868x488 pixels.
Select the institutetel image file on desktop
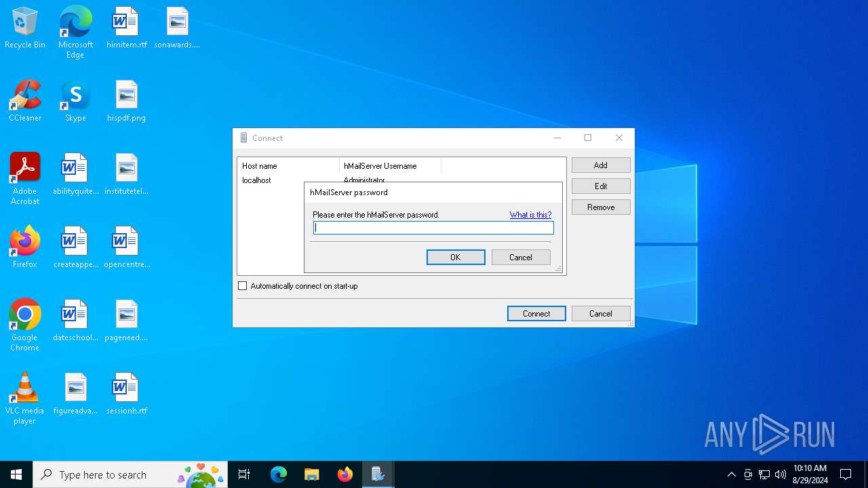127,175
